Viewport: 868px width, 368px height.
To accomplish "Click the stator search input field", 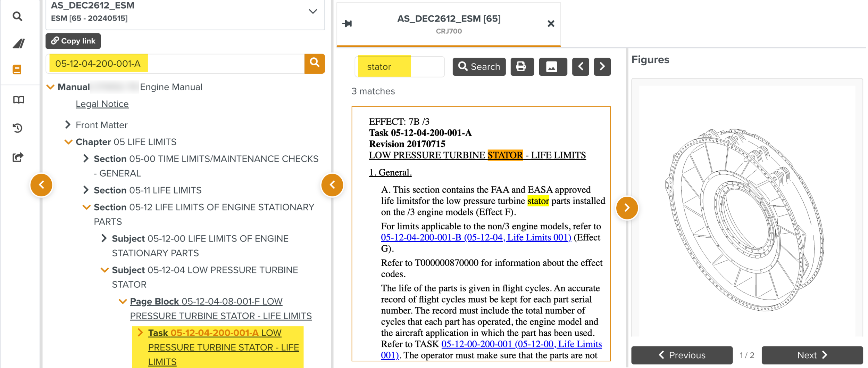I will (399, 66).
